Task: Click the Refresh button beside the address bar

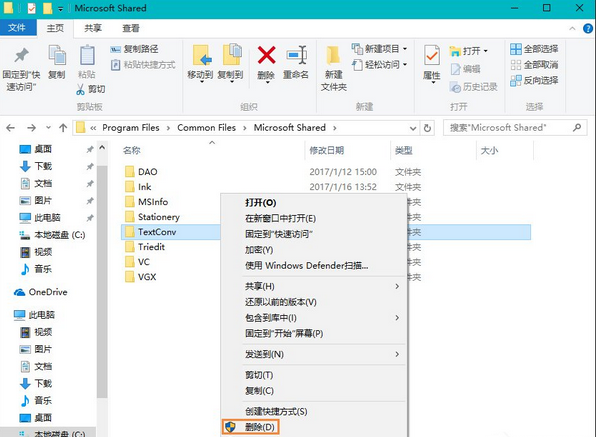Action: click(x=427, y=128)
